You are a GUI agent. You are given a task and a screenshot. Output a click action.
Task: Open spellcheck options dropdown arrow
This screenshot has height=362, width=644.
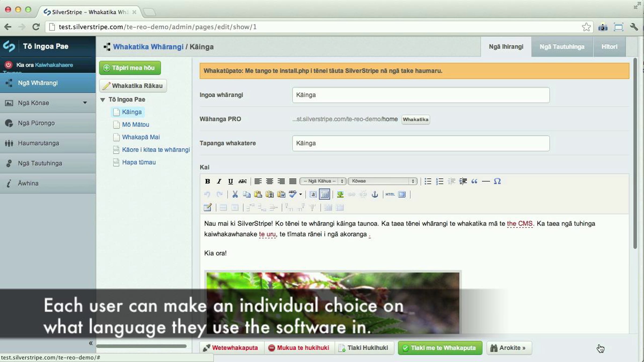(x=301, y=194)
